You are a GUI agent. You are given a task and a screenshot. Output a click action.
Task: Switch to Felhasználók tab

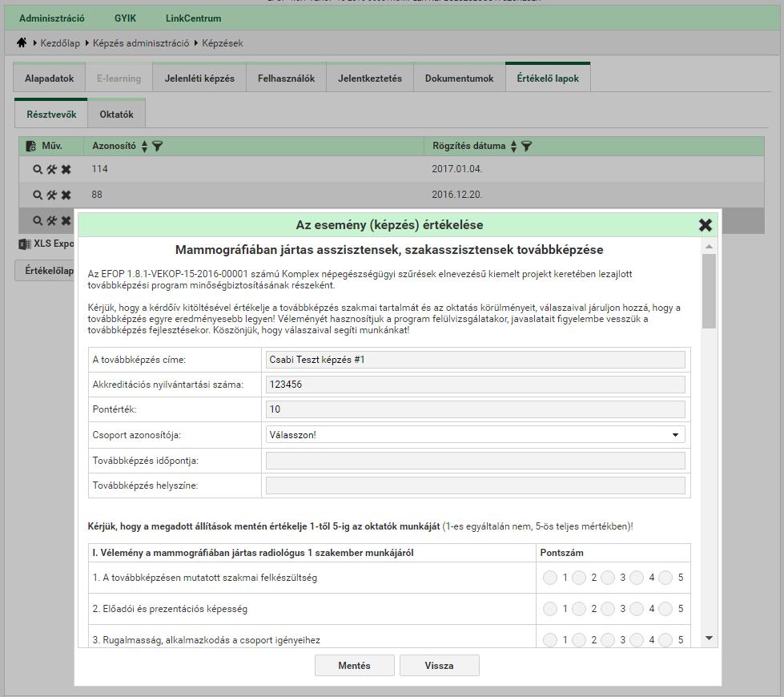point(287,78)
